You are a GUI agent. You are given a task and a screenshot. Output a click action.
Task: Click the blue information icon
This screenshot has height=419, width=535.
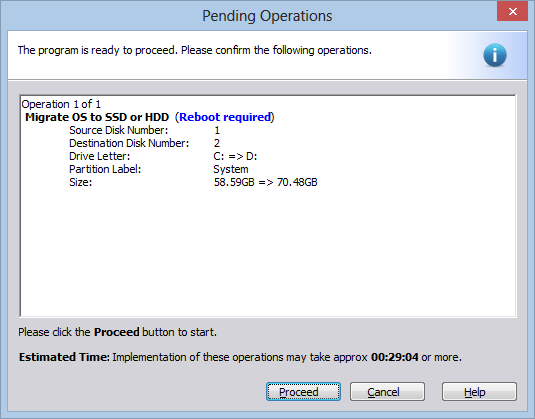point(495,55)
